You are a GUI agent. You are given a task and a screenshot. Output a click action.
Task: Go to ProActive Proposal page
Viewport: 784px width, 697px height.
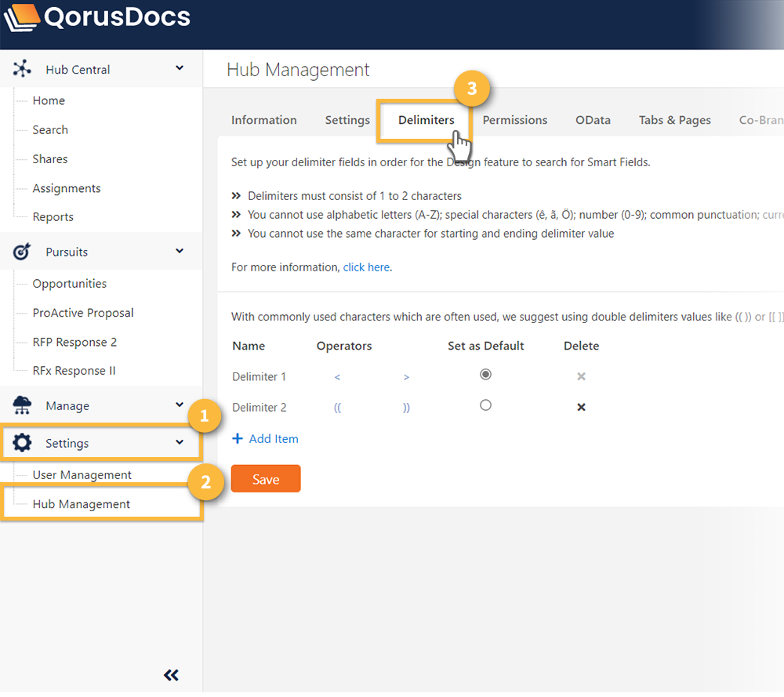(83, 313)
